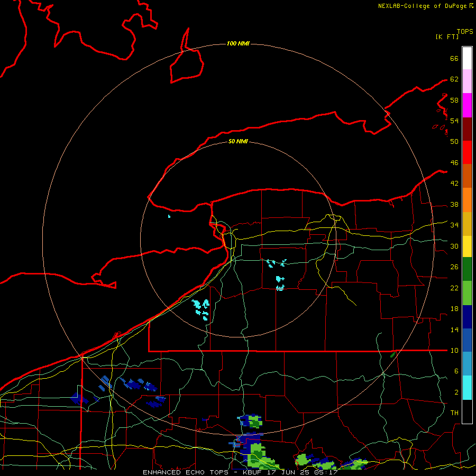Click the [K FT] units label
The image size is (476, 476).
447,36
